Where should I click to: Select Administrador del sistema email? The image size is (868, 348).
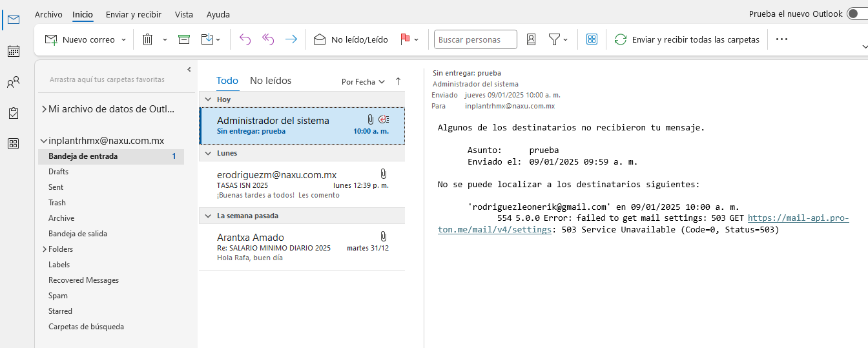[x=302, y=125]
